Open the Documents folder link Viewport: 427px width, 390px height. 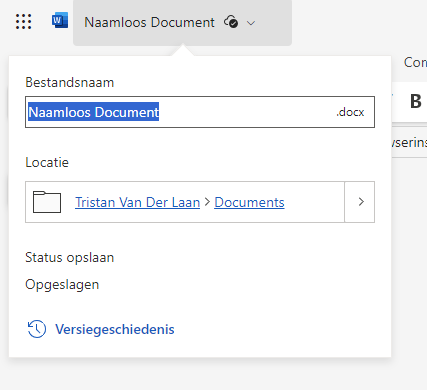[x=249, y=202]
